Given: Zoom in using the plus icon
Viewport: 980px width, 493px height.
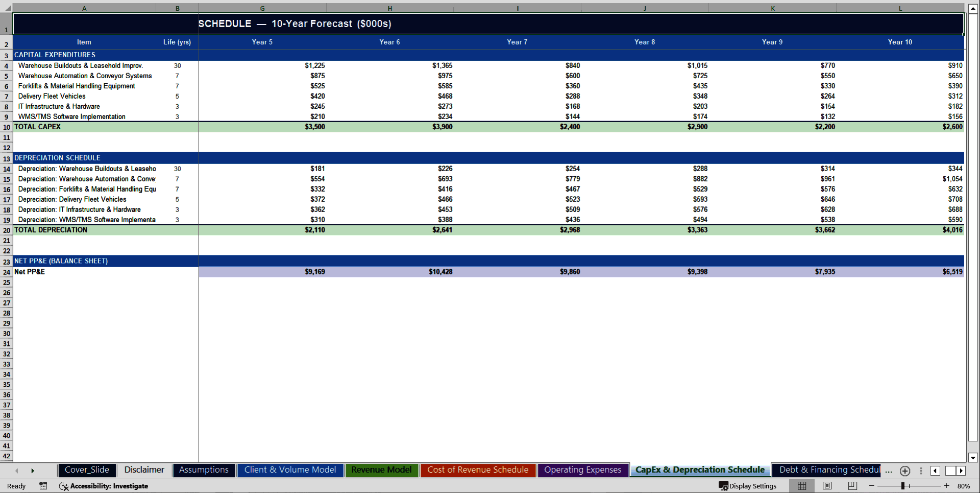Looking at the screenshot, I should pyautogui.click(x=946, y=486).
